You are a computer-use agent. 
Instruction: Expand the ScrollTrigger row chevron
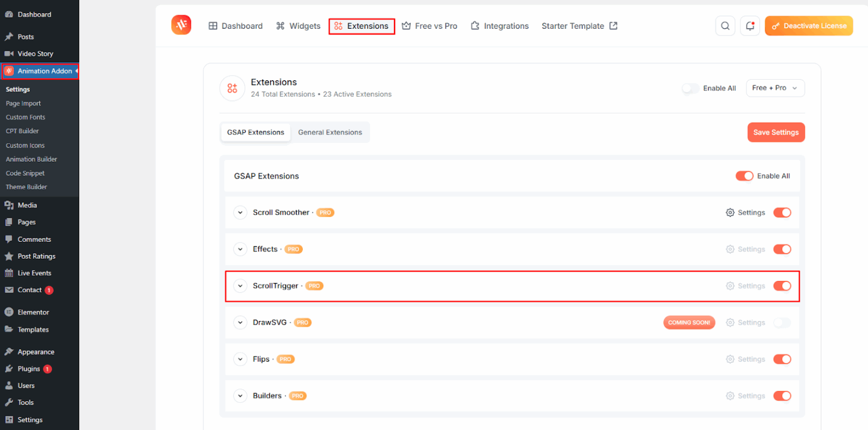click(x=241, y=286)
